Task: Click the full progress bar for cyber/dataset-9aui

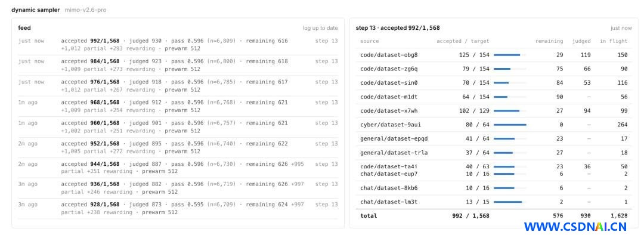Action: pos(510,125)
